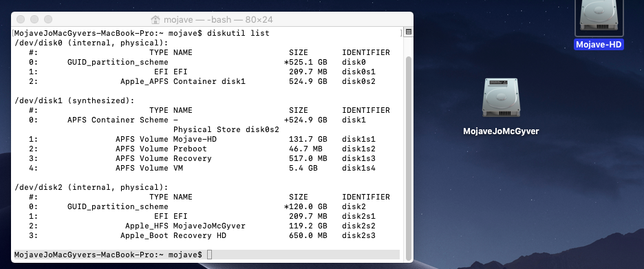Click the '/dev/disk1 (synthesized):' line

(75, 100)
